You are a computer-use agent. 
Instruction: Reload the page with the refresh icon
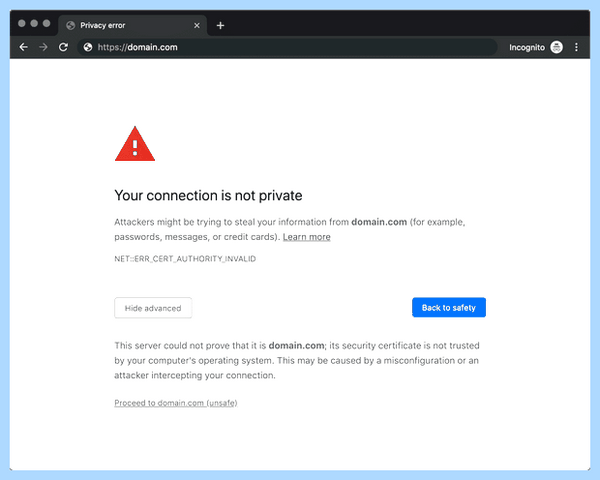63,47
